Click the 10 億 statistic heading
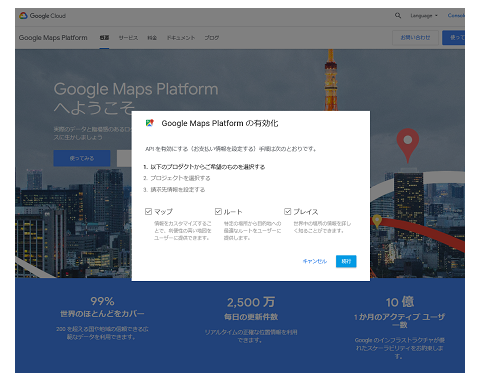The image size is (483, 386). (400, 302)
